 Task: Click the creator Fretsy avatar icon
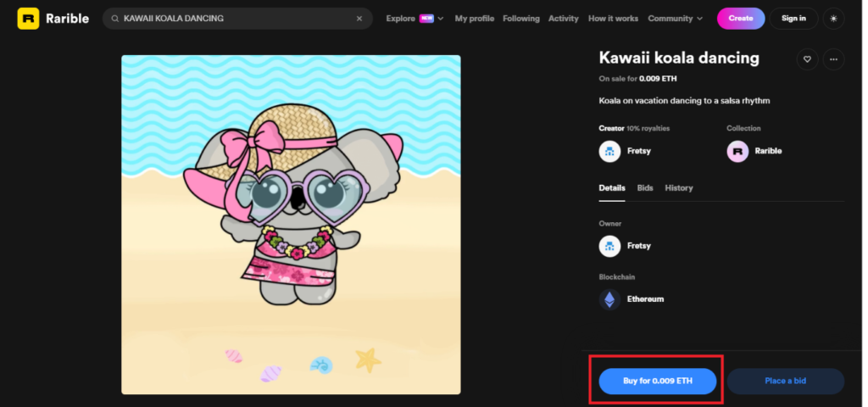tap(609, 151)
